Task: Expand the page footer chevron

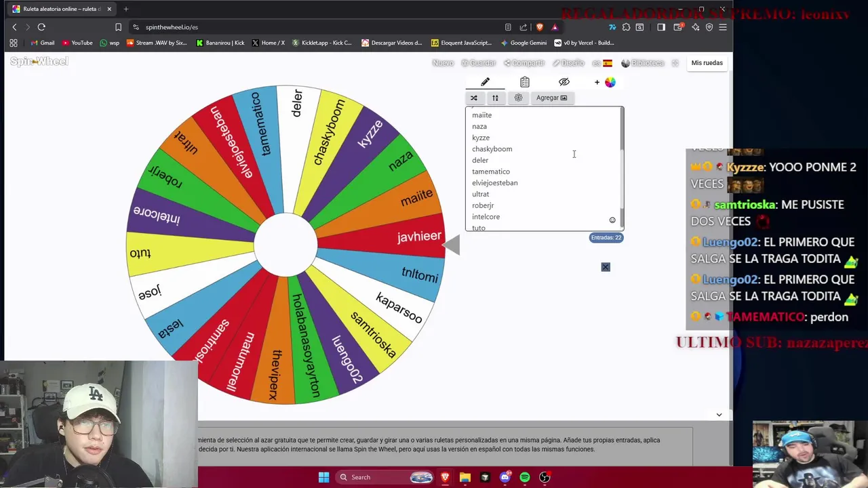Action: tap(719, 415)
